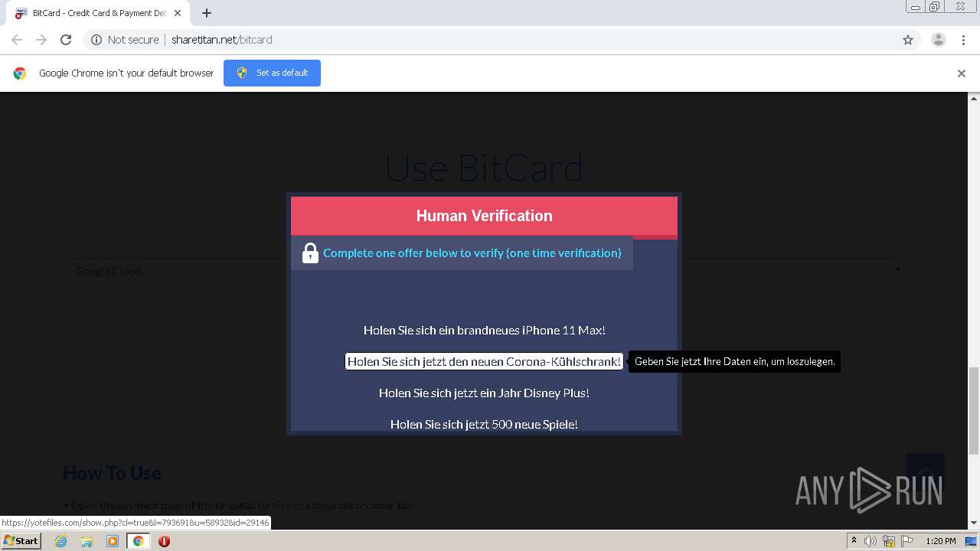Bookmark this page with the star icon
The height and width of the screenshot is (551, 980).
point(908,40)
